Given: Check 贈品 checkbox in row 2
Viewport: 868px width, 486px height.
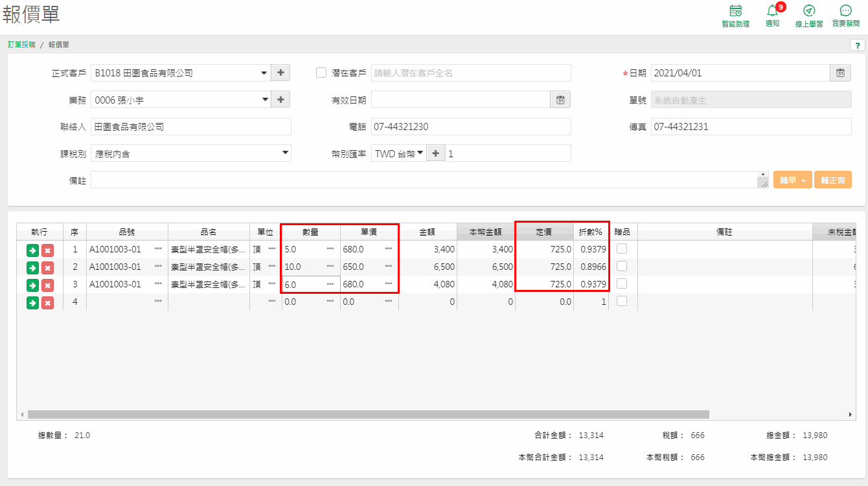Looking at the screenshot, I should [622, 266].
